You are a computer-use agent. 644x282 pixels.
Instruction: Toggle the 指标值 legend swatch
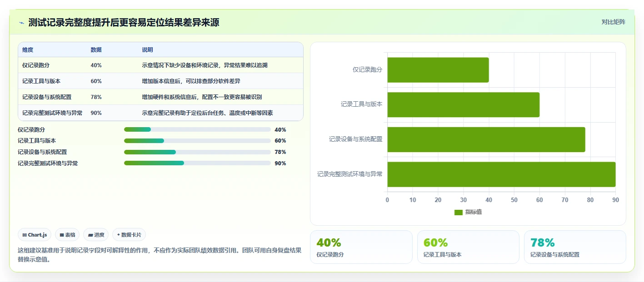coord(459,213)
